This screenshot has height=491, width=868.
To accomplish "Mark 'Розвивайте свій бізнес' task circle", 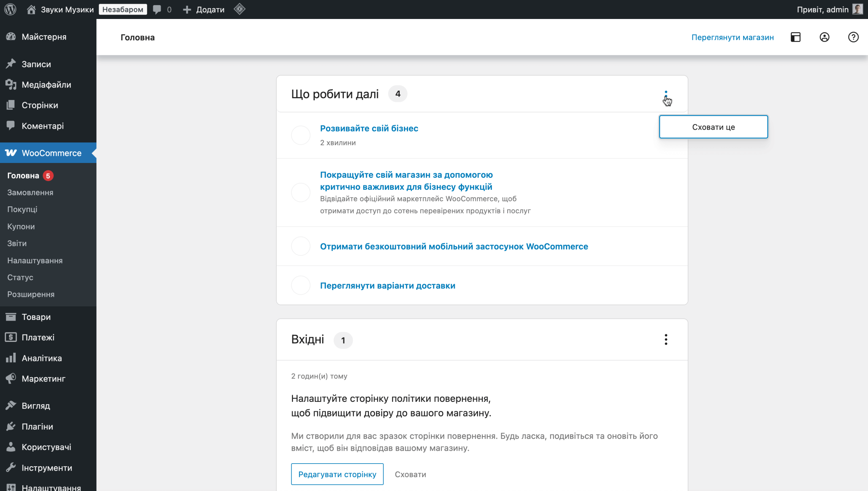I will (301, 135).
